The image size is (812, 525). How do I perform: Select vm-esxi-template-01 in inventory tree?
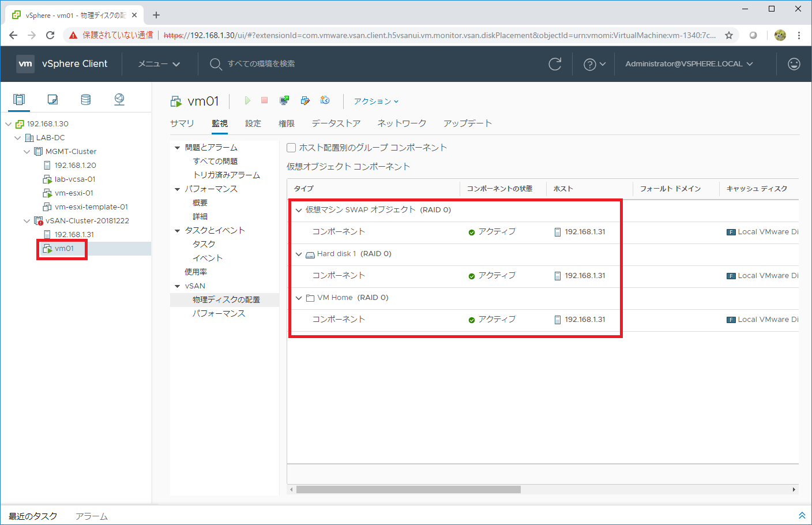pyautogui.click(x=92, y=207)
